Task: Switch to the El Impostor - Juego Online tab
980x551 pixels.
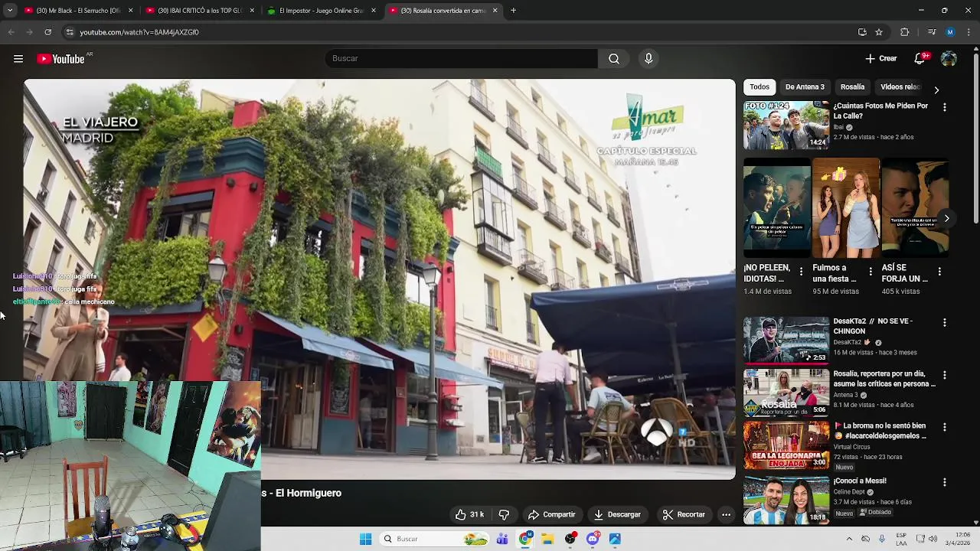Action: pos(322,11)
